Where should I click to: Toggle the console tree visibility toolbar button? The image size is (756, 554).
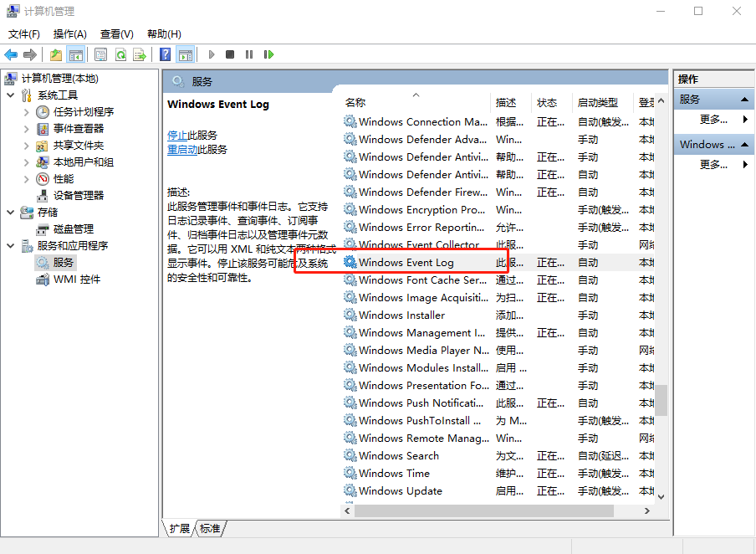(76, 54)
